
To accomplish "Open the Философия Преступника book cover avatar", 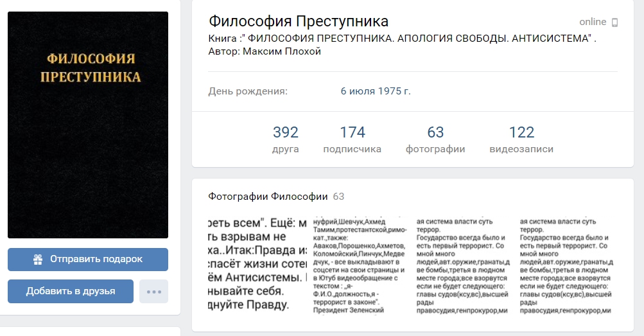I will point(88,125).
